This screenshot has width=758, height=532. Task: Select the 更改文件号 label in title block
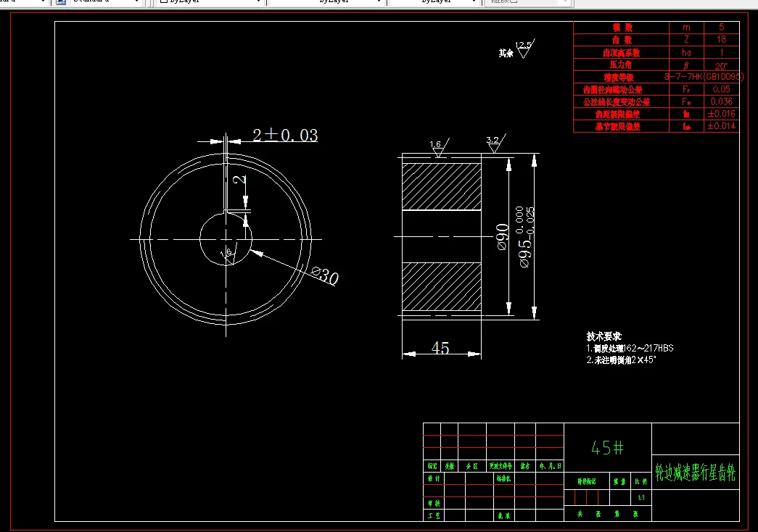pyautogui.click(x=500, y=466)
